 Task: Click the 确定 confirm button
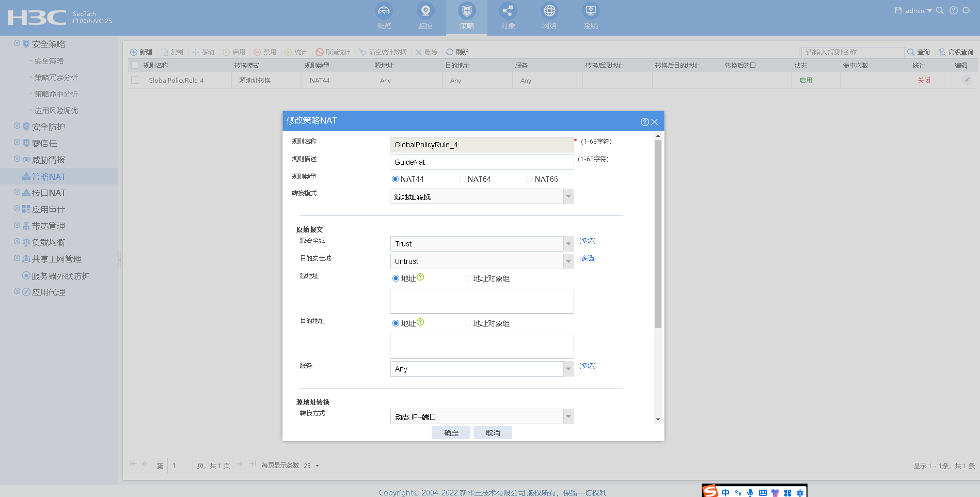pos(451,433)
